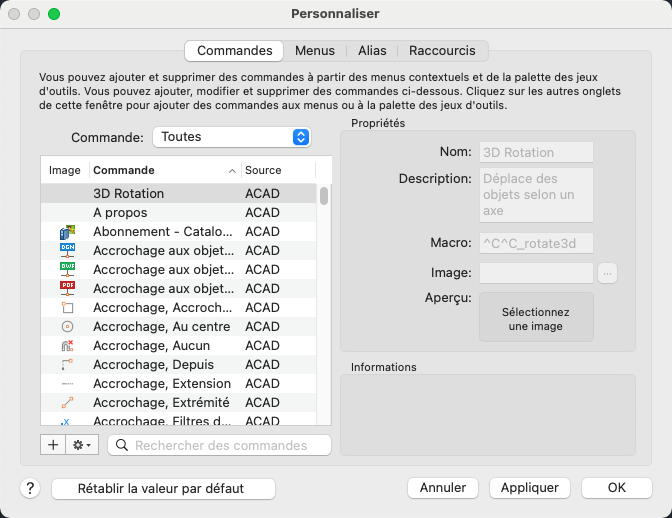Click the plus icon to add command

tap(53, 445)
